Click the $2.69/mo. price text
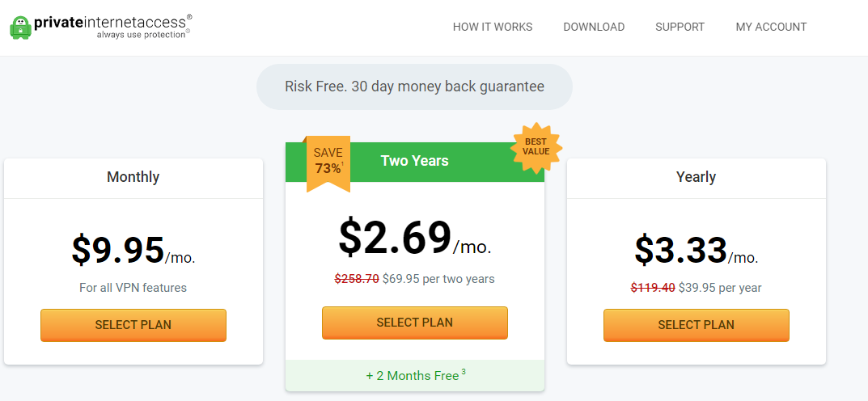This screenshot has height=401, width=868. (x=415, y=238)
